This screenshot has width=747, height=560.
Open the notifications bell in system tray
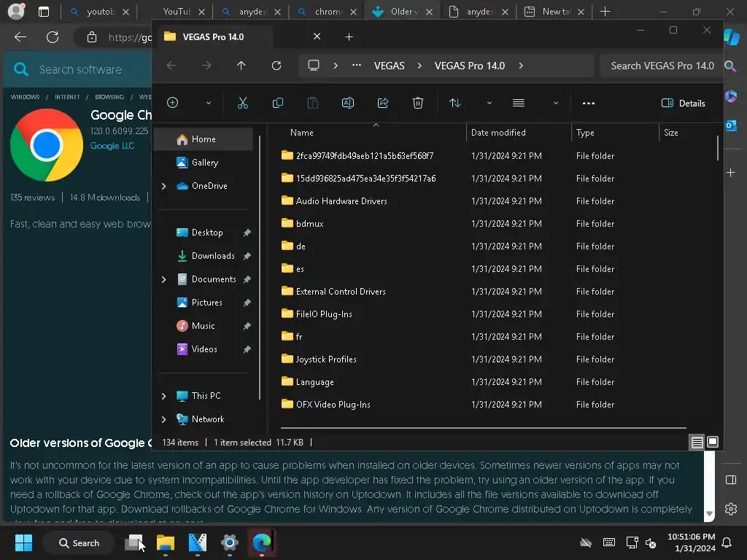(x=727, y=542)
